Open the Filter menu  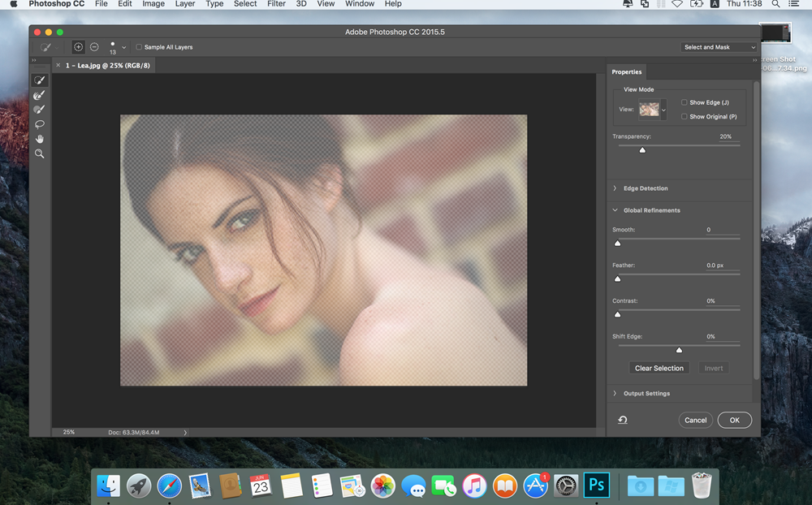[x=276, y=3]
